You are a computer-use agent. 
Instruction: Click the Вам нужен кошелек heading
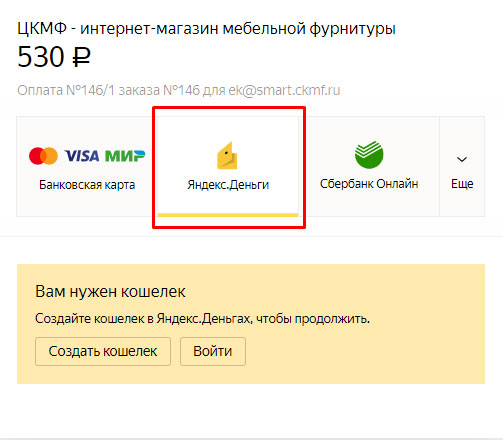[110, 292]
